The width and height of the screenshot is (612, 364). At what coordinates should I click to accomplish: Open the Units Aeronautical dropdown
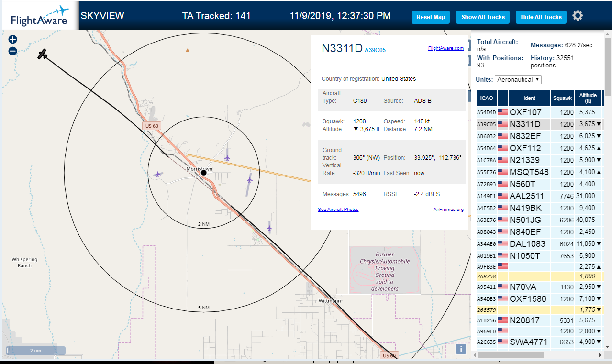[x=518, y=79]
